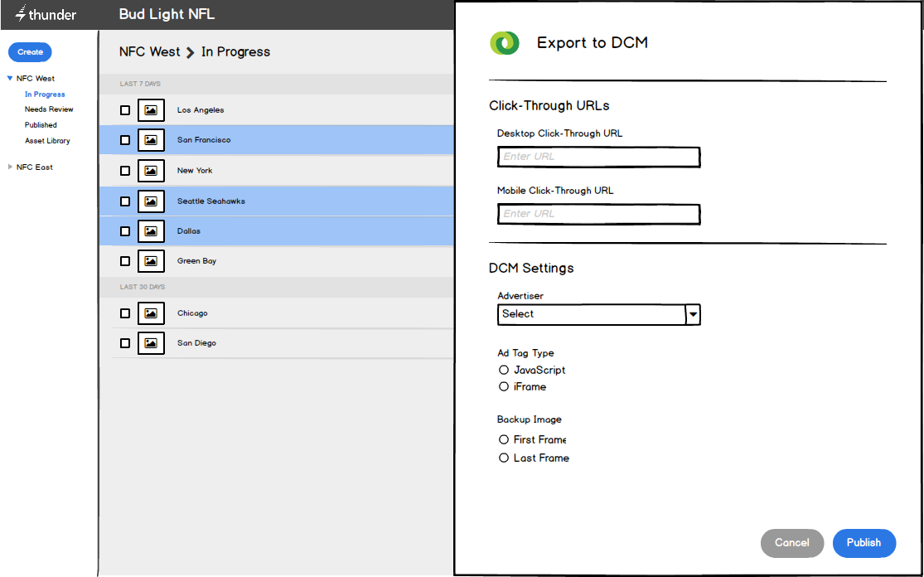
Task: Click the San Francisco image thumbnail icon
Action: pyautogui.click(x=151, y=140)
